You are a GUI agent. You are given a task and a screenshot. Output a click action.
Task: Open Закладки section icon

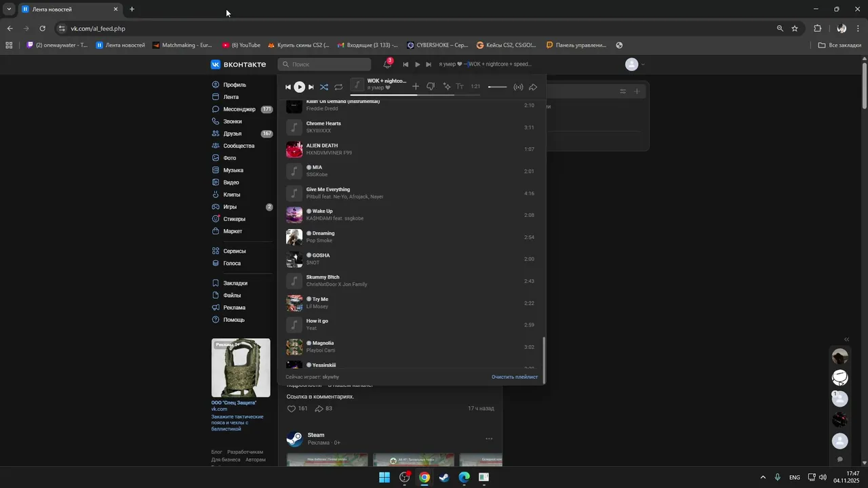(x=216, y=283)
